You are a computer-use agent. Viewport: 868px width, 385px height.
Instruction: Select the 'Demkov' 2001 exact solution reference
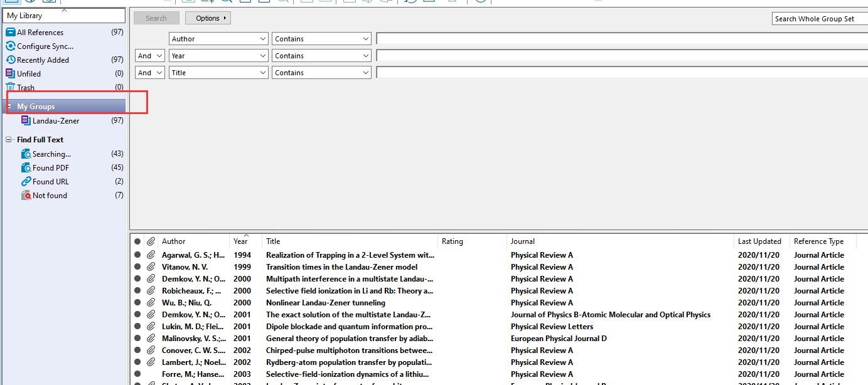(348, 315)
